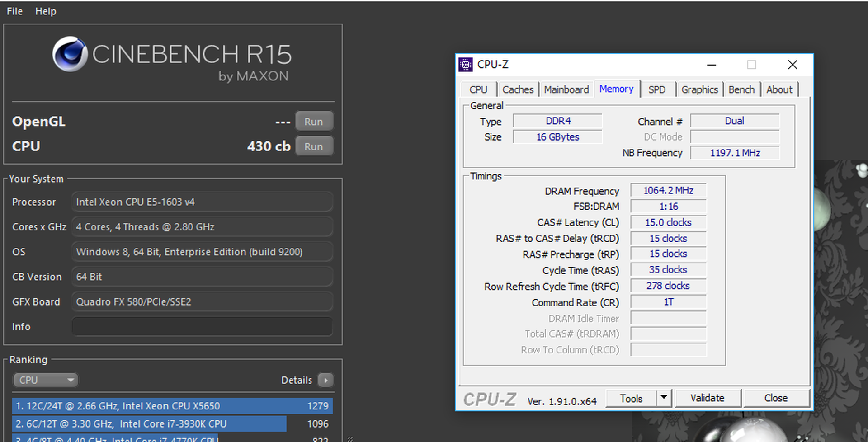
Task: Open the Graphics tab in CPU-Z
Action: point(699,89)
